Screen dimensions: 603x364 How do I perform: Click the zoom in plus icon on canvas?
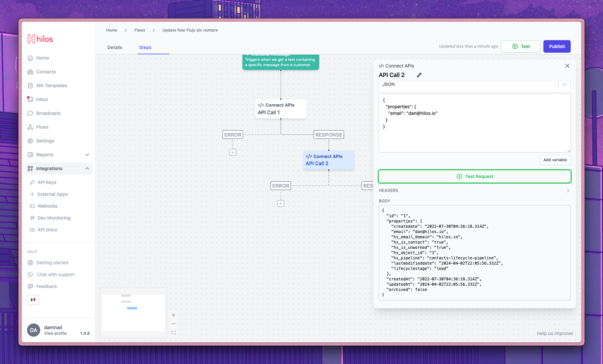point(174,315)
